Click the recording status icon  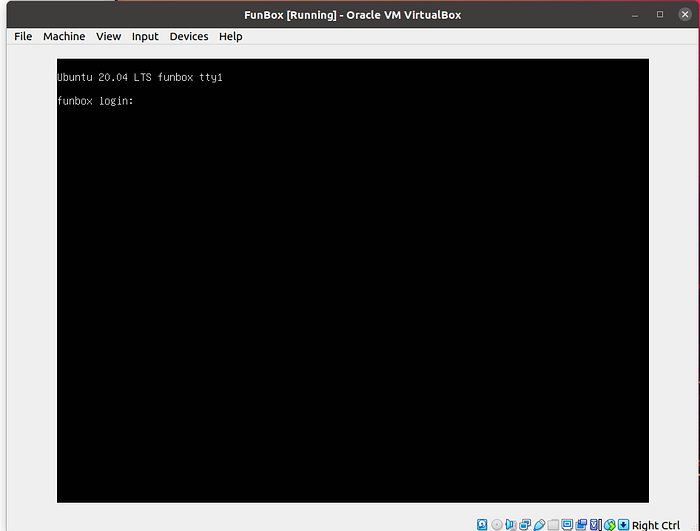pos(581,524)
